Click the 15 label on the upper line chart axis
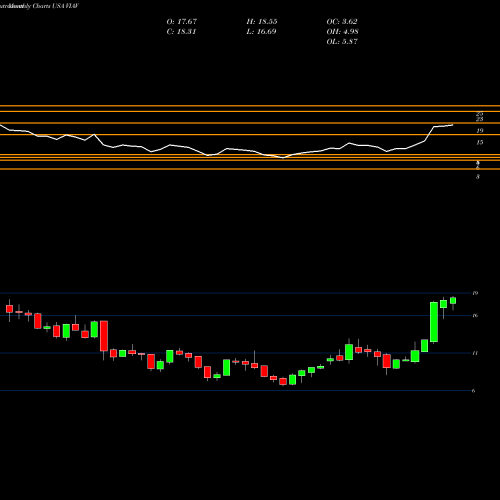 click(480, 142)
